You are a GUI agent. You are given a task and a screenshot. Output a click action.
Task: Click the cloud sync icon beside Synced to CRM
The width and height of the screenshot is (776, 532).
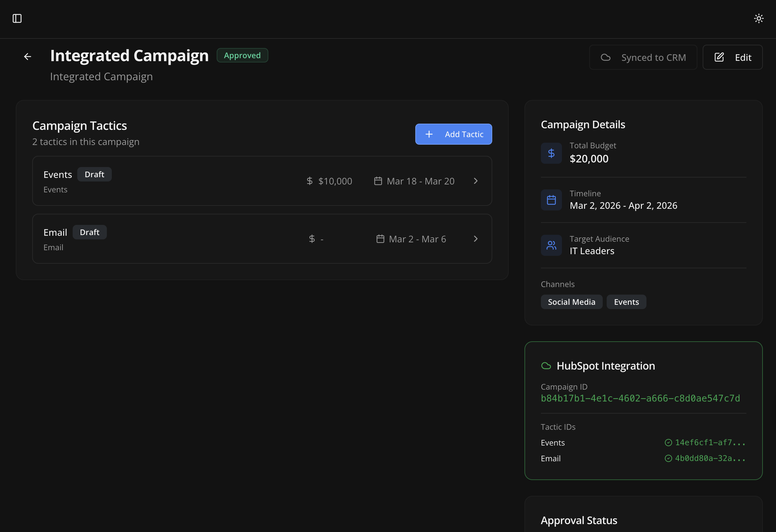605,57
